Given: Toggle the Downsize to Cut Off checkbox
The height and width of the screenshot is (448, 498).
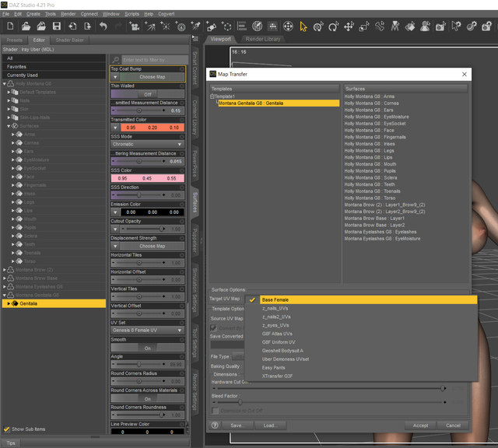Looking at the screenshot, I should coord(215,411).
